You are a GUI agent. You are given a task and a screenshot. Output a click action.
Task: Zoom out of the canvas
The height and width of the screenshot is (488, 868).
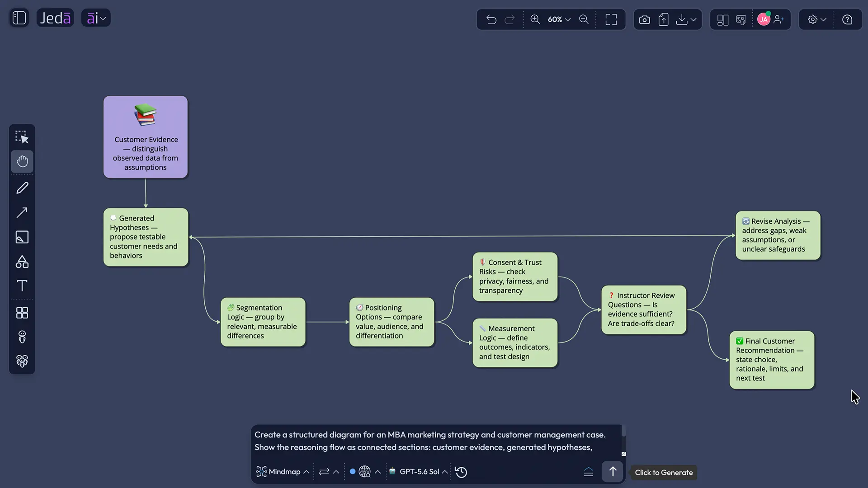[584, 19]
